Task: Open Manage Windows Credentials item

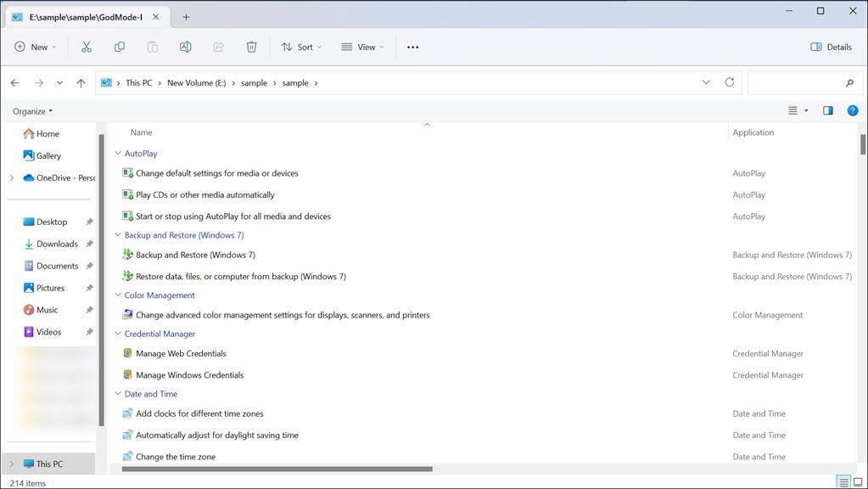Action: (x=189, y=375)
